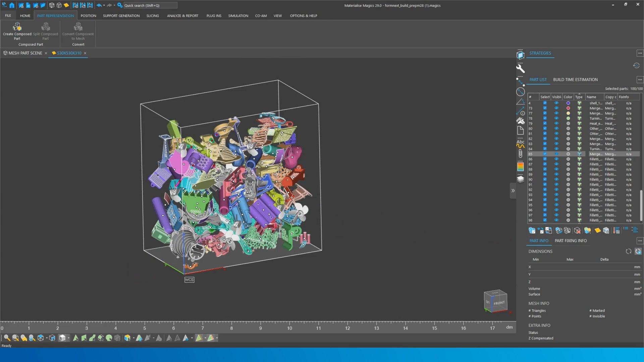Viewport: 644px width, 362px height.
Task: Select the Abc text label tool
Action: pos(520,143)
